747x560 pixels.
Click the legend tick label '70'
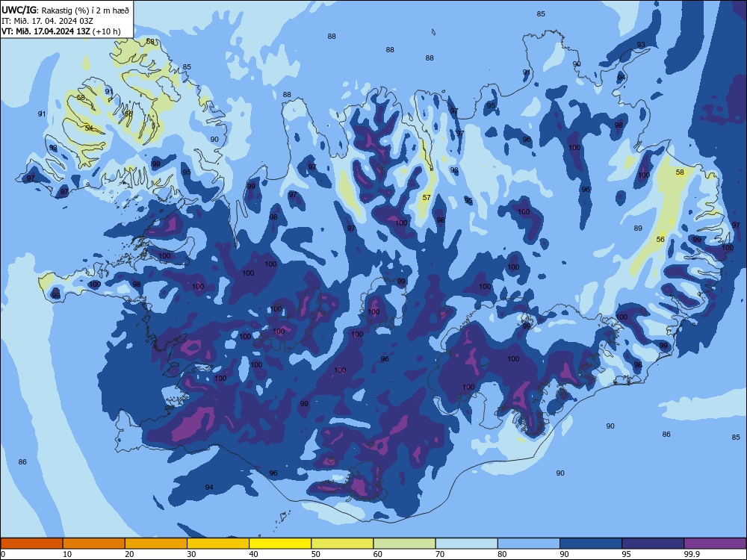(440, 554)
